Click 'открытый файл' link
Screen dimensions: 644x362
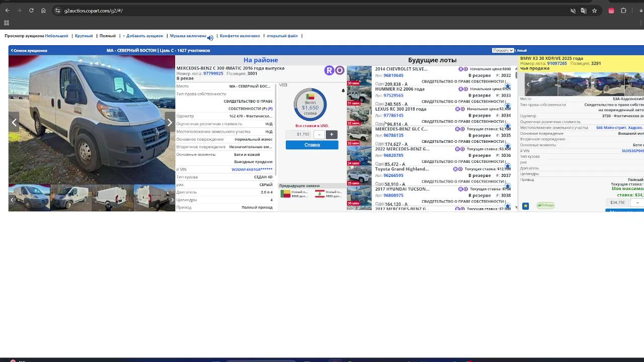[x=282, y=36]
